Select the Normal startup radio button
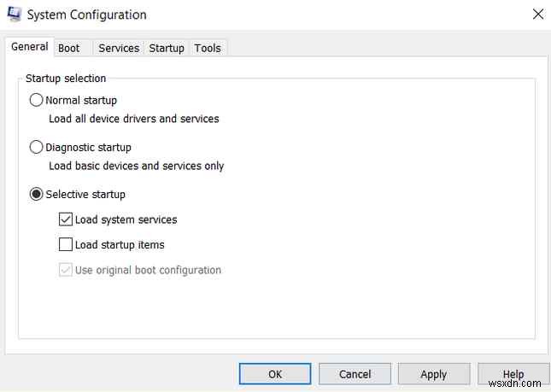 coord(37,100)
